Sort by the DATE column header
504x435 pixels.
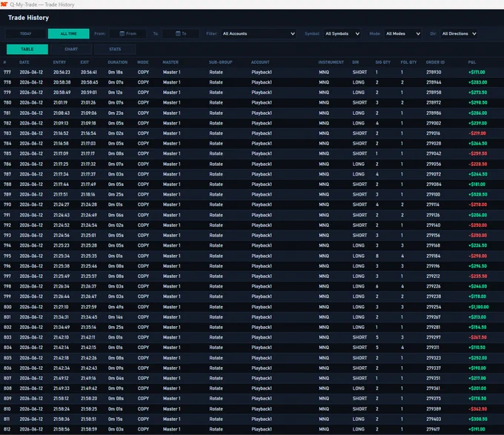[24, 62]
